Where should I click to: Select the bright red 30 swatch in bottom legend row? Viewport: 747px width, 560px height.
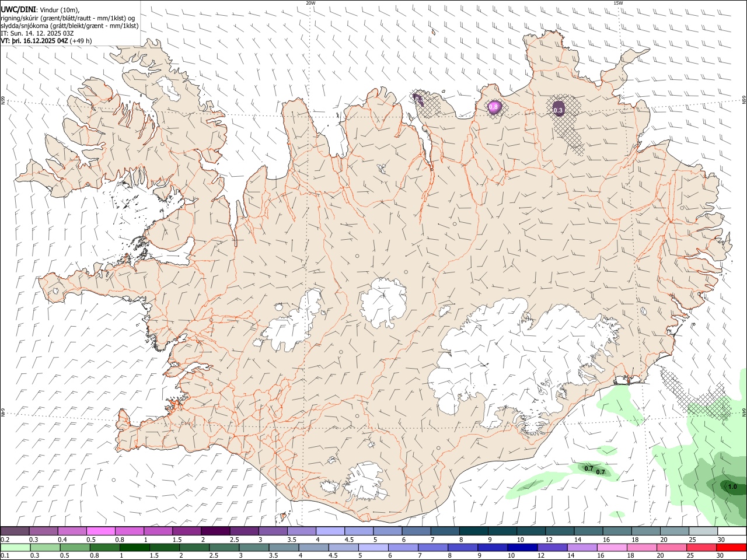[731, 548]
